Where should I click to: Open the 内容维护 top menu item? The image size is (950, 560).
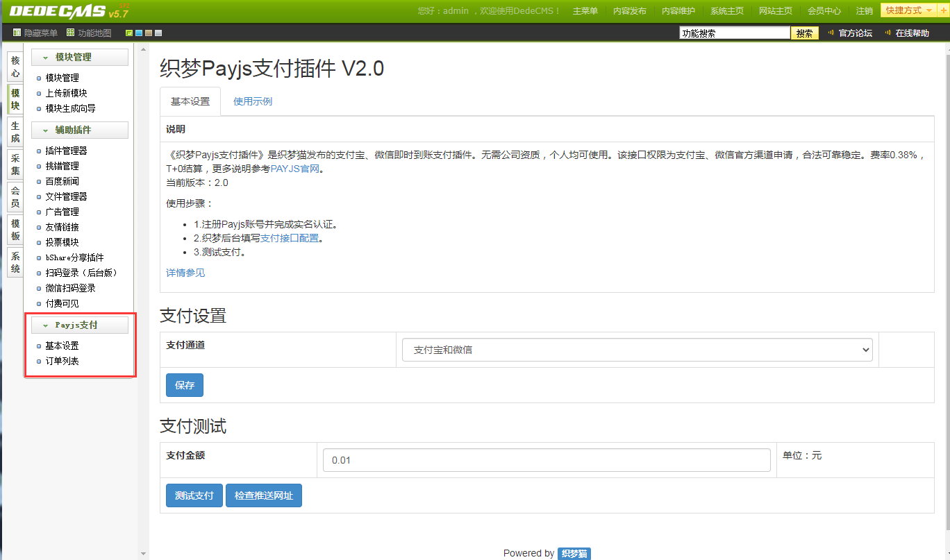[x=678, y=11]
